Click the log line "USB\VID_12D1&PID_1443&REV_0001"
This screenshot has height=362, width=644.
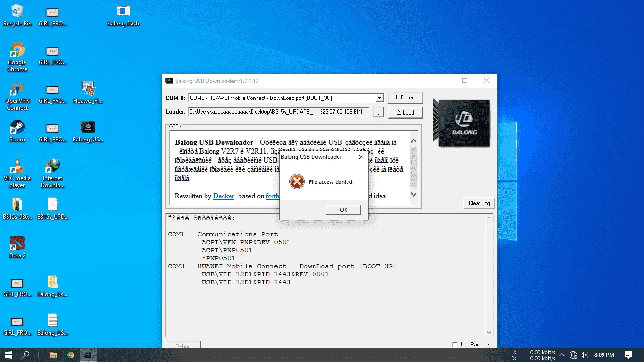(x=265, y=274)
